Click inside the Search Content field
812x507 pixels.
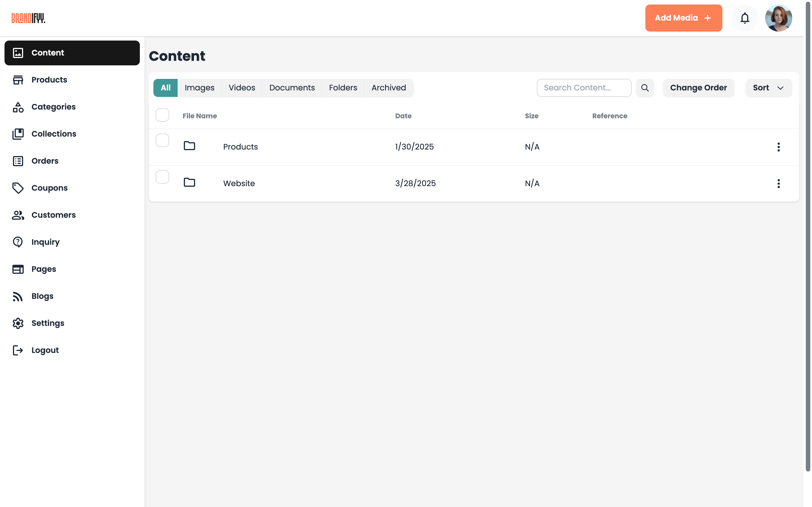coord(584,88)
